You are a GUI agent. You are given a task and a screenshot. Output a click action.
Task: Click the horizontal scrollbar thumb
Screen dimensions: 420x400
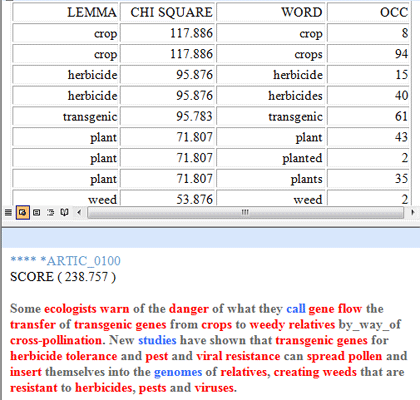pyautogui.click(x=245, y=212)
